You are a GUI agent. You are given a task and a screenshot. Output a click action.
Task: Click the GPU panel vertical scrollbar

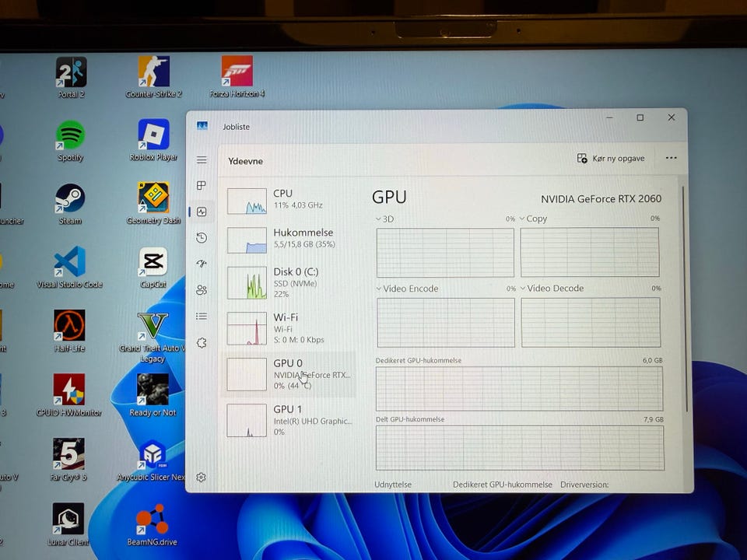pos(685,296)
